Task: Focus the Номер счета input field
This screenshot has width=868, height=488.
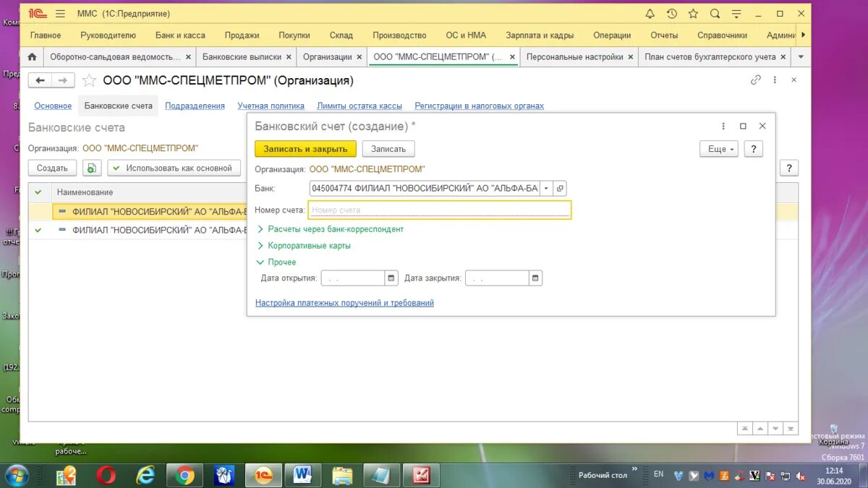Action: (440, 210)
